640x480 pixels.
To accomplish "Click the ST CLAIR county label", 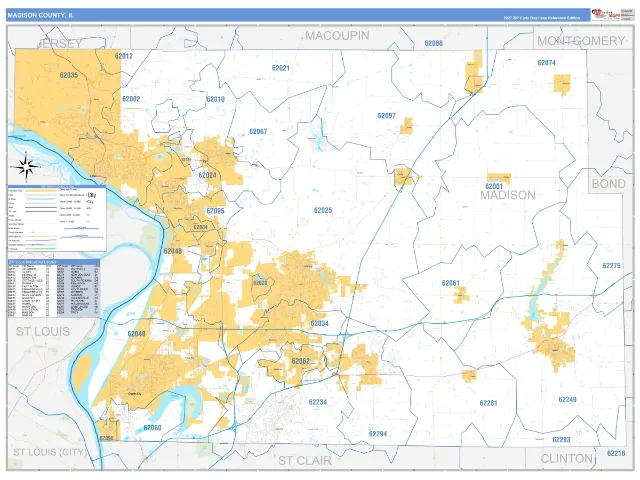I will tap(304, 461).
